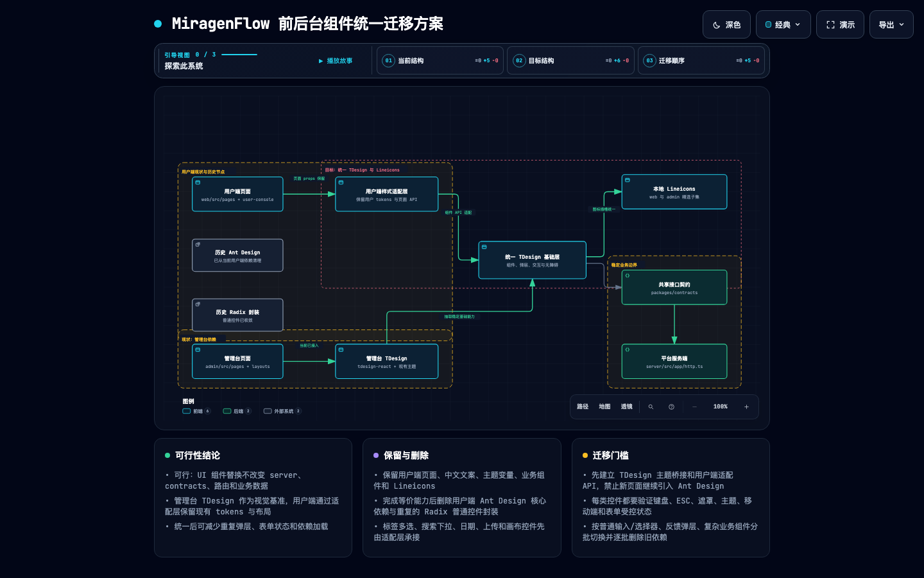924x578 pixels.
Task: Select the 管理台页面 node
Action: (x=237, y=362)
